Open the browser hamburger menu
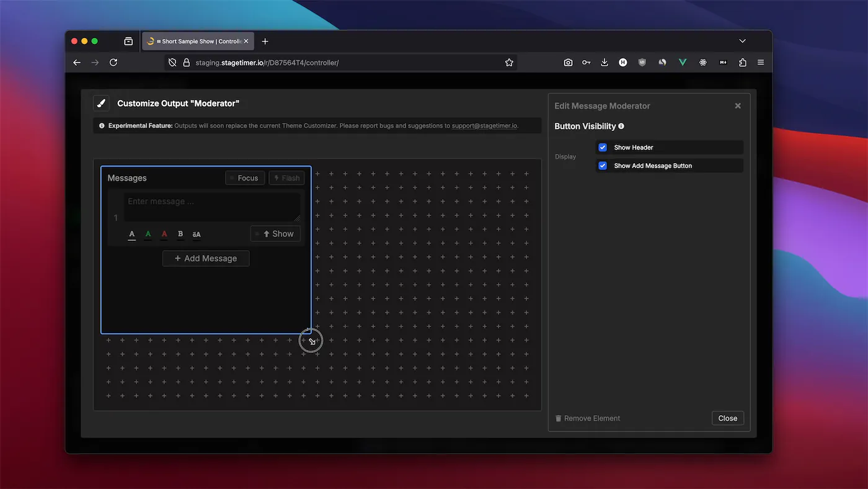 761,62
